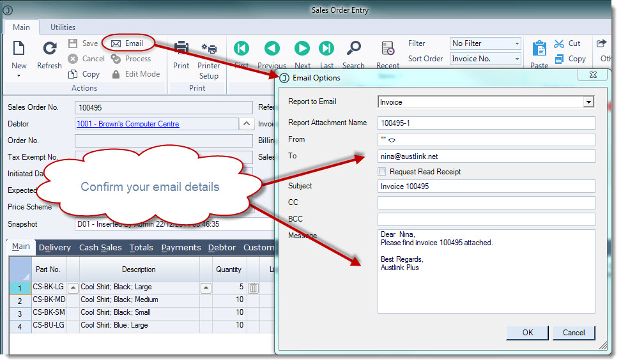Click the Description column header
Viewport: 621px width, 364px height.
click(139, 269)
